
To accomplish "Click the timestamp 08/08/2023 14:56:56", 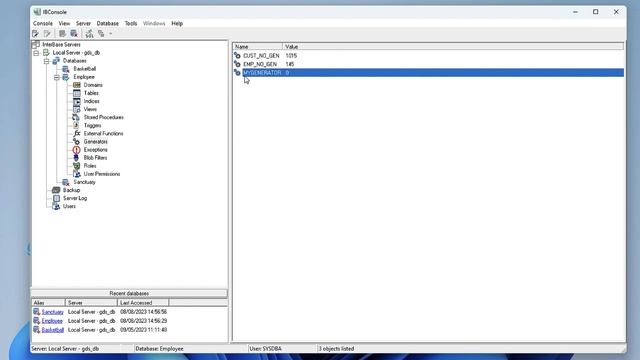I will pyautogui.click(x=143, y=312).
